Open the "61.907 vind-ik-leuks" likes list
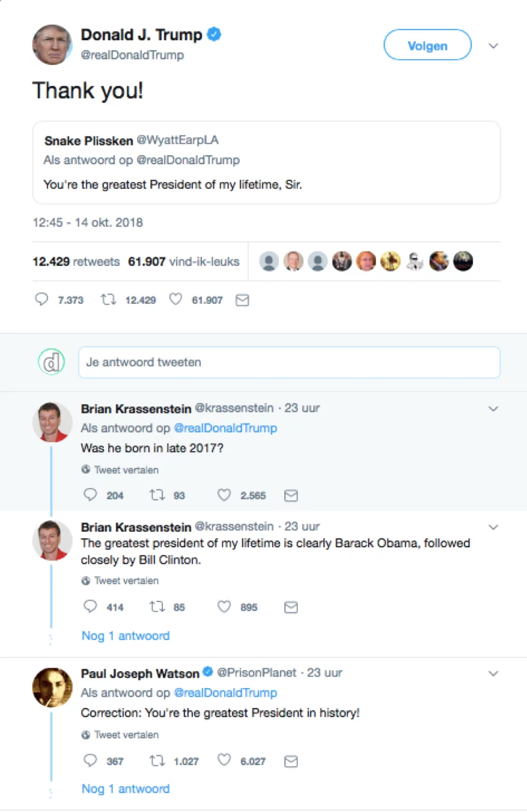This screenshot has width=527, height=812. point(184,262)
